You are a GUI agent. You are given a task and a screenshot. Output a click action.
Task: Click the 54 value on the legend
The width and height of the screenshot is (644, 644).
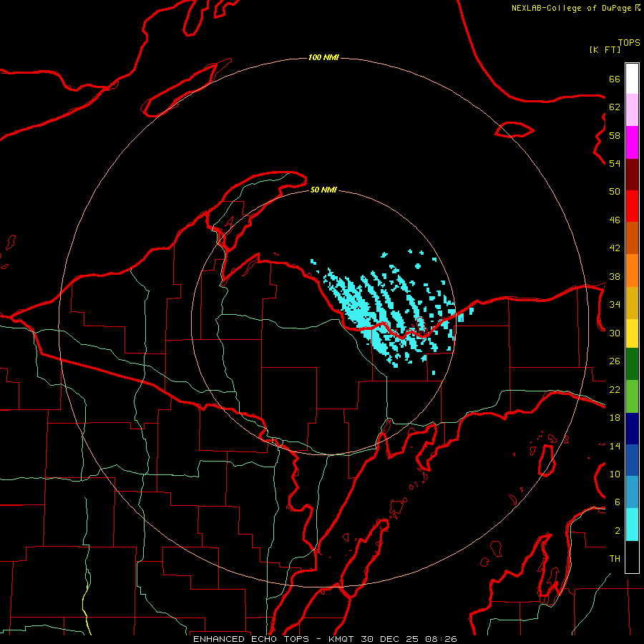(x=615, y=163)
